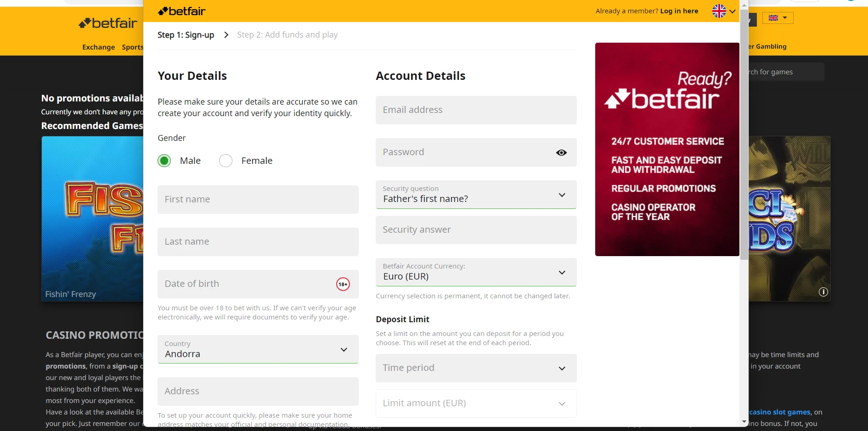This screenshot has width=868, height=431.
Task: Click the Email address field
Action: pyautogui.click(x=476, y=110)
